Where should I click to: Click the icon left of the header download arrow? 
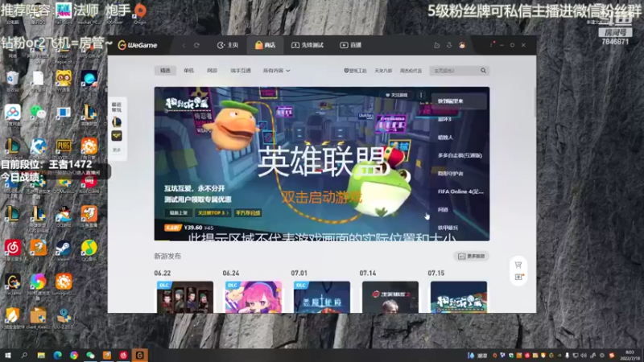[x=437, y=45]
